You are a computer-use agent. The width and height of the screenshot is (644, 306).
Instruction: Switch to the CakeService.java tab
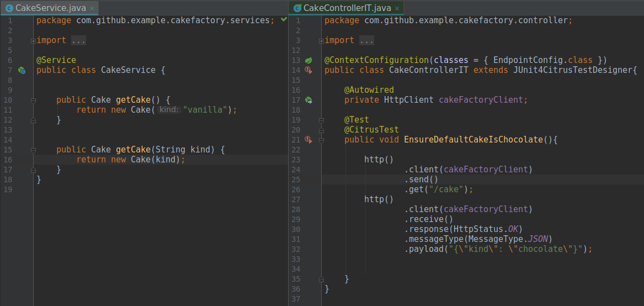click(x=51, y=8)
